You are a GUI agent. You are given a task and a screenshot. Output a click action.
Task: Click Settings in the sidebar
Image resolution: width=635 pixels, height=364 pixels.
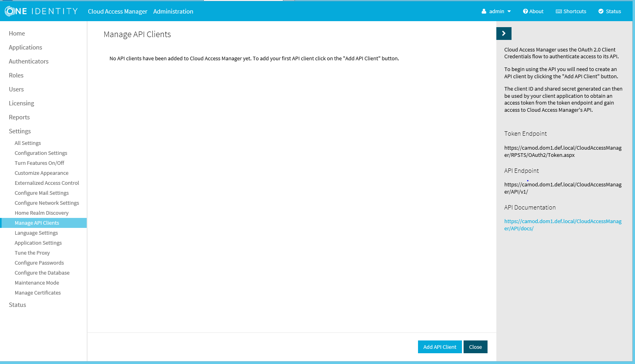[x=20, y=131]
